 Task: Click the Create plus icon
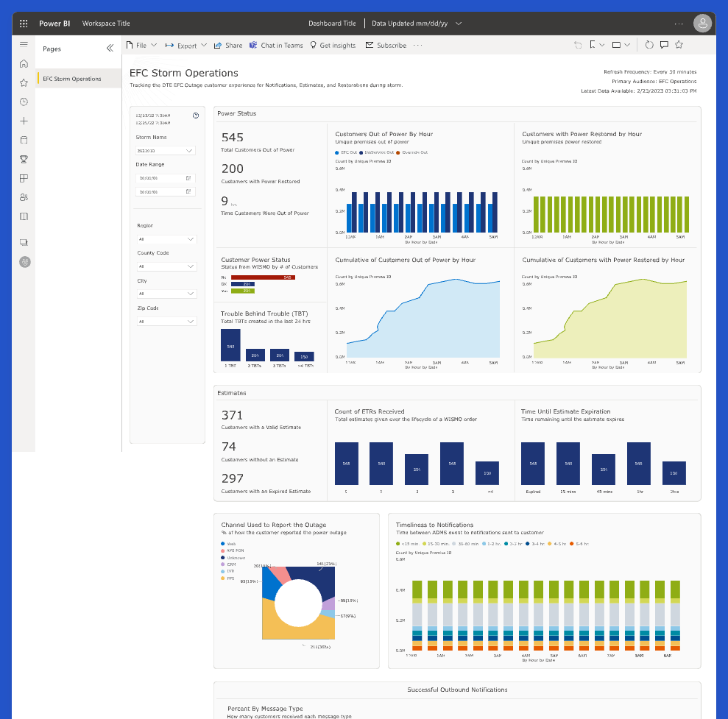24,121
